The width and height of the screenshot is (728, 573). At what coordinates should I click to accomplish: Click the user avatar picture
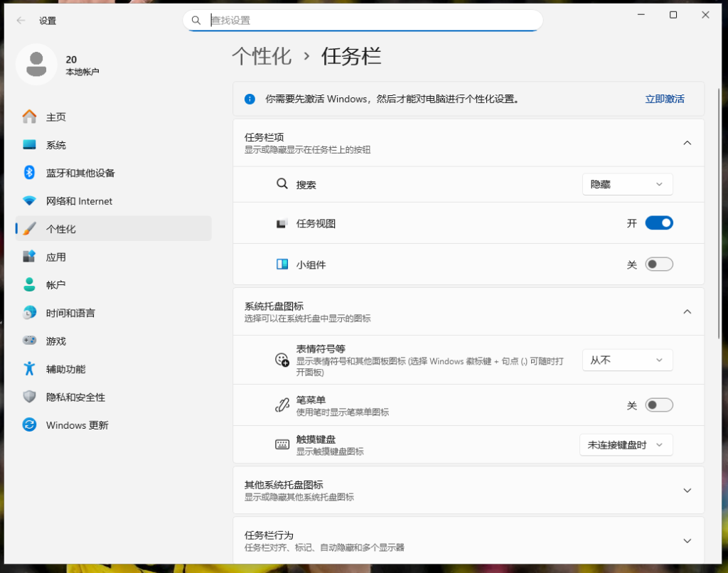tap(36, 64)
